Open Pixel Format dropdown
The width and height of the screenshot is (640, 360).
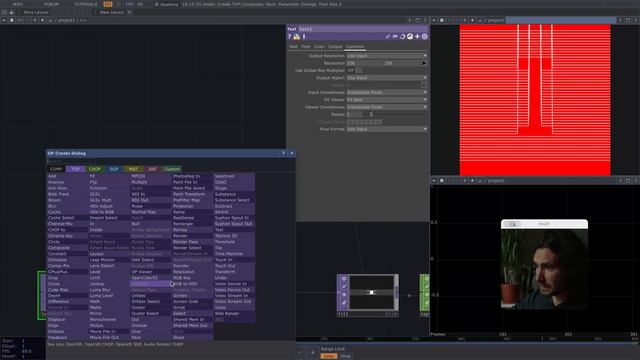(x=387, y=129)
